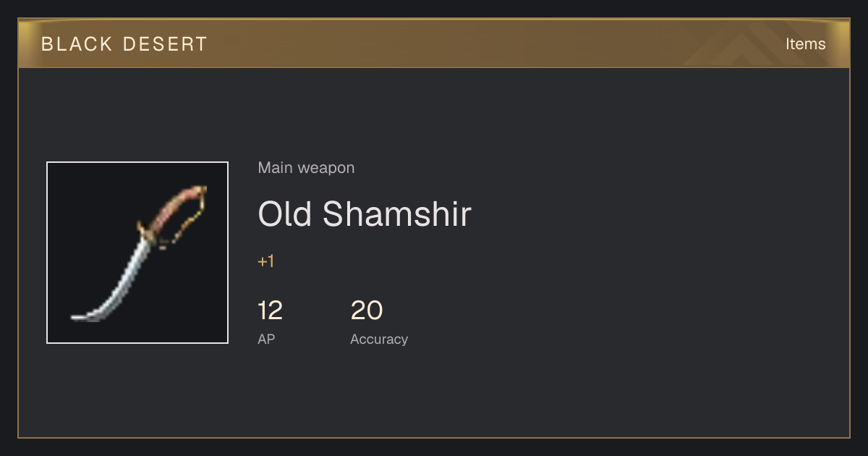Viewport: 868px width, 456px height.
Task: Click the BLACK DESERT site title
Action: pyautogui.click(x=124, y=44)
